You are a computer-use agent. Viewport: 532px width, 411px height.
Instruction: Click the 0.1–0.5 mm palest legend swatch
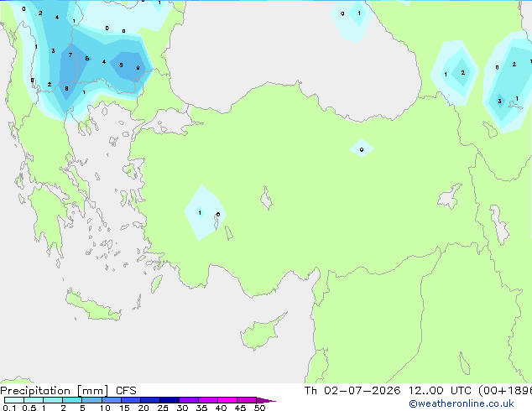[x=14, y=400]
